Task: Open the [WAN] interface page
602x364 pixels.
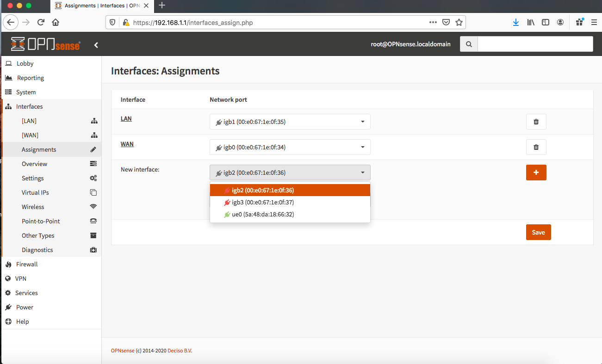Action: (51, 135)
